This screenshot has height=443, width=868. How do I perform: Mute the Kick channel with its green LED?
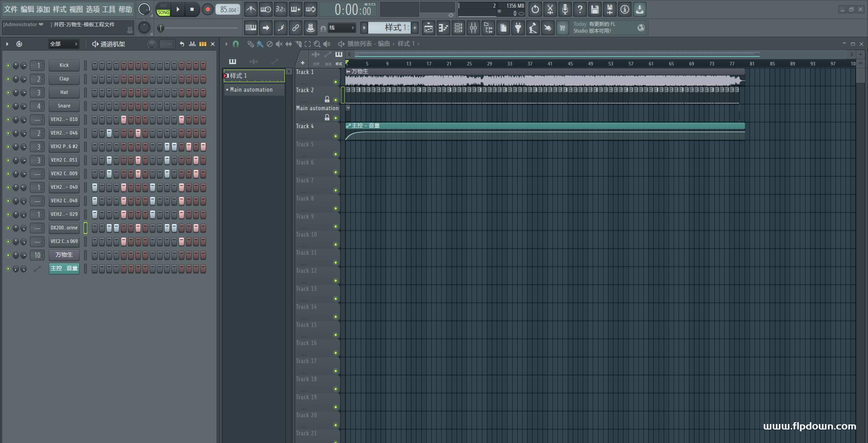point(8,65)
